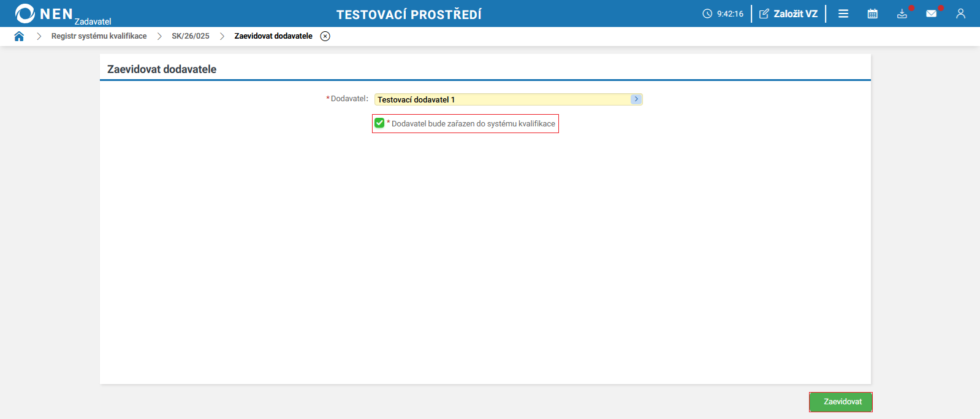Screen dimensions: 980x419
Task: Click the TESTOVACÍ PROSTŘEDÍ header text
Action: pos(409,14)
